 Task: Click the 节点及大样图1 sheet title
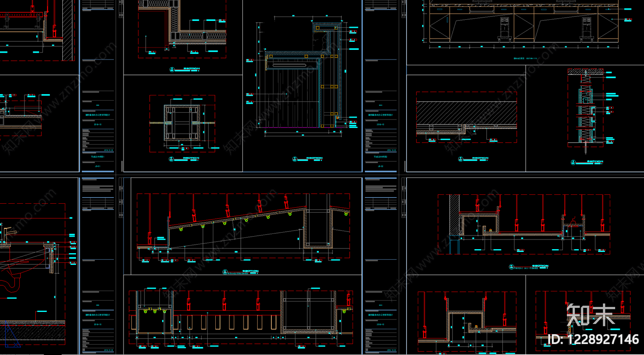98,157
